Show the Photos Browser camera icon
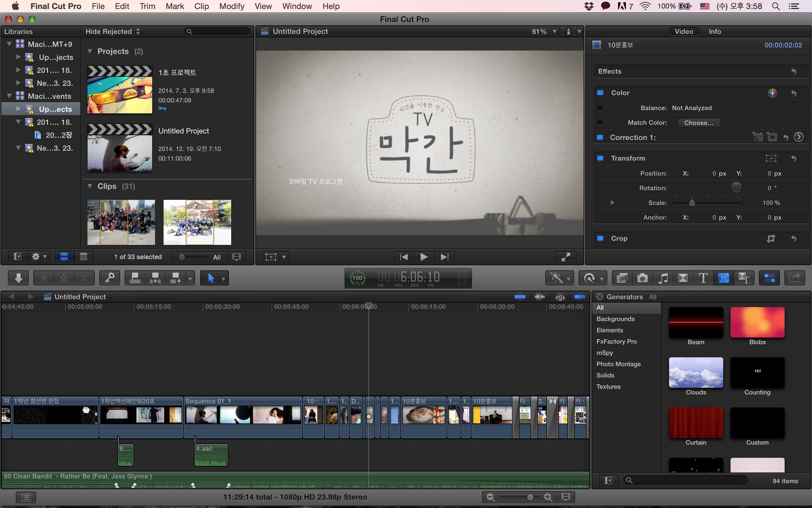Viewport: 812px width, 508px height. 642,278
